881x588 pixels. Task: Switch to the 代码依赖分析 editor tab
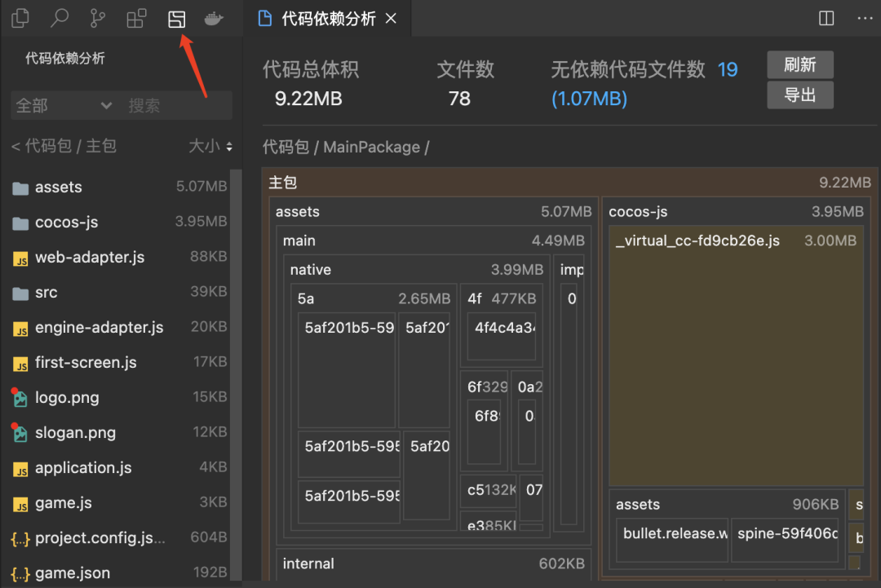(x=328, y=19)
